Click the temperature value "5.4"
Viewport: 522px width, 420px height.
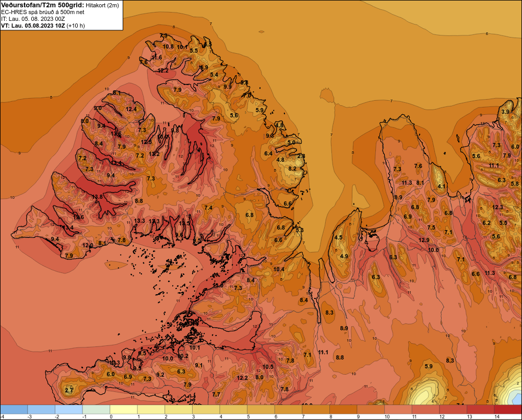214,75
